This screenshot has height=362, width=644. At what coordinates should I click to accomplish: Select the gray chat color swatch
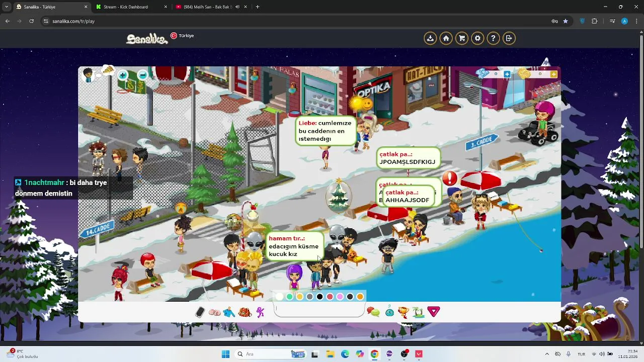pos(310,297)
